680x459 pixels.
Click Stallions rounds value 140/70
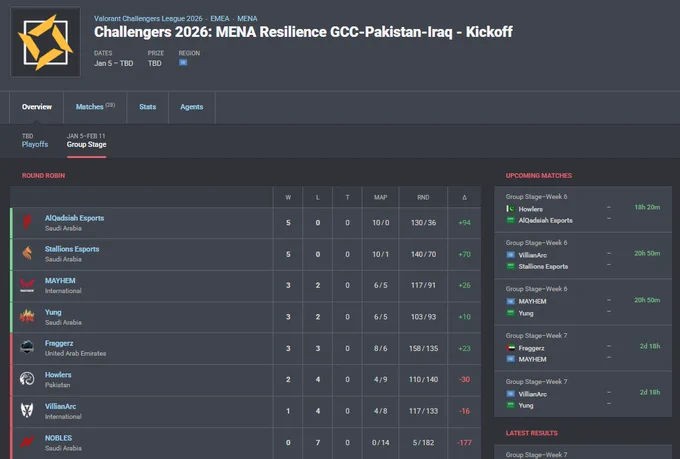point(423,254)
